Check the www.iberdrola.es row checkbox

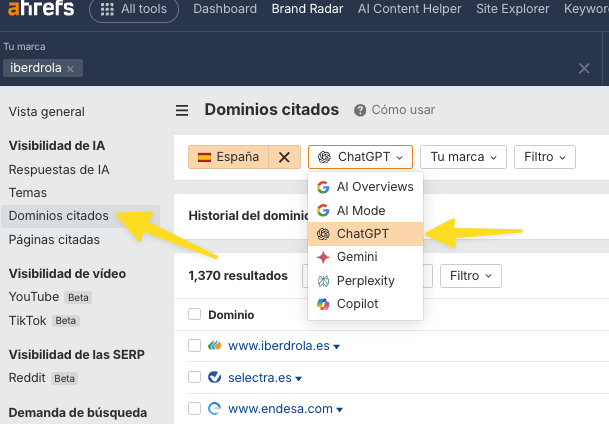(194, 345)
